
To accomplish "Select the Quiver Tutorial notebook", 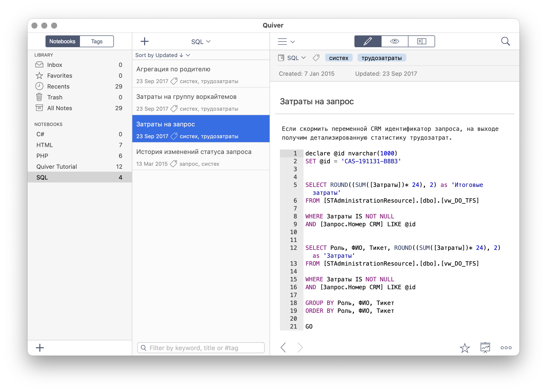I will pyautogui.click(x=80, y=166).
